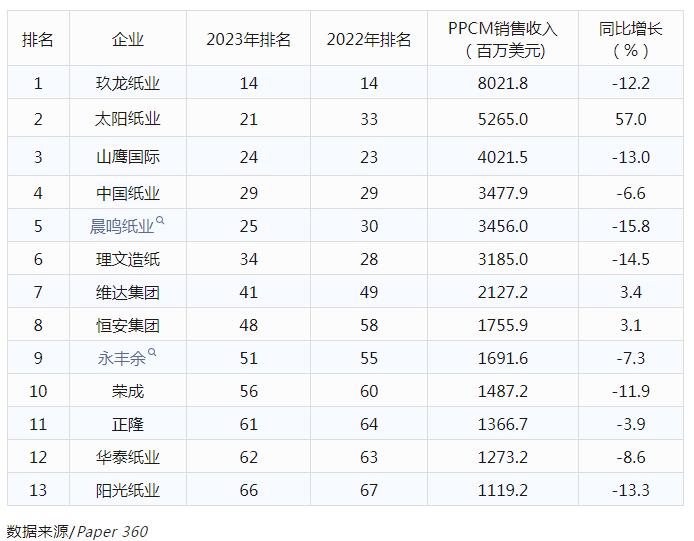Select the 山鹰国际 company cell

[x=128, y=157]
